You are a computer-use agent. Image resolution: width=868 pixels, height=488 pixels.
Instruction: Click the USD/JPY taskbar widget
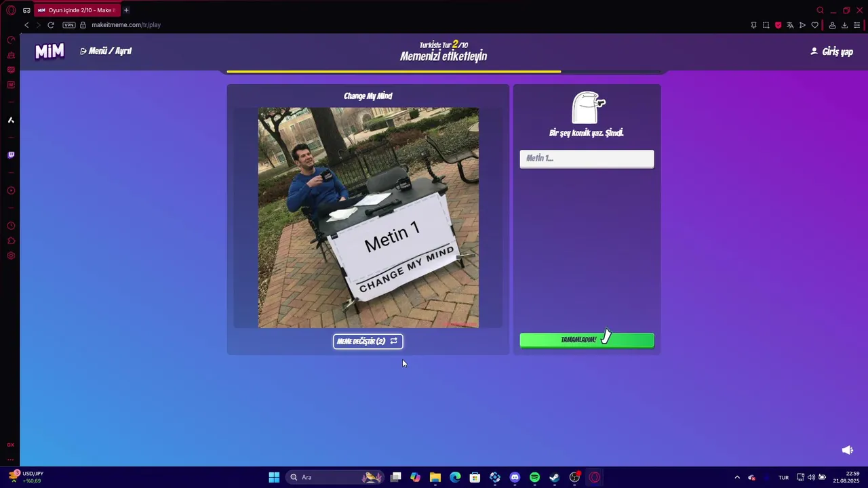26,477
